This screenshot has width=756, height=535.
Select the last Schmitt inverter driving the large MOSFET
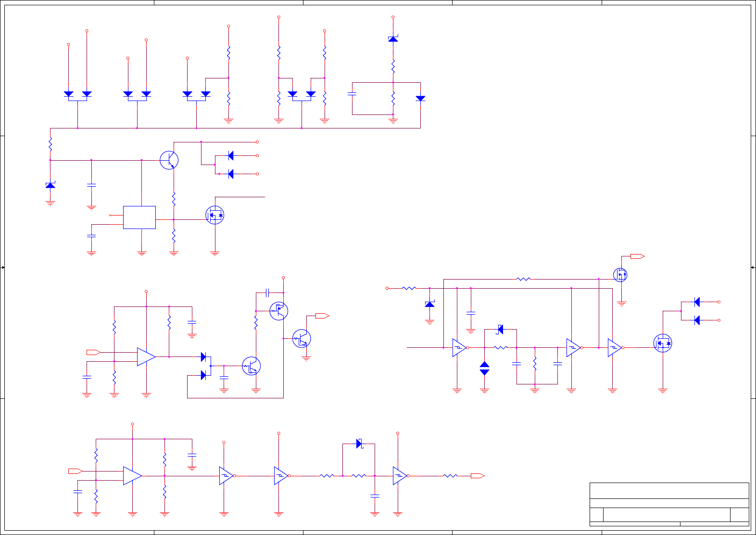click(x=615, y=348)
